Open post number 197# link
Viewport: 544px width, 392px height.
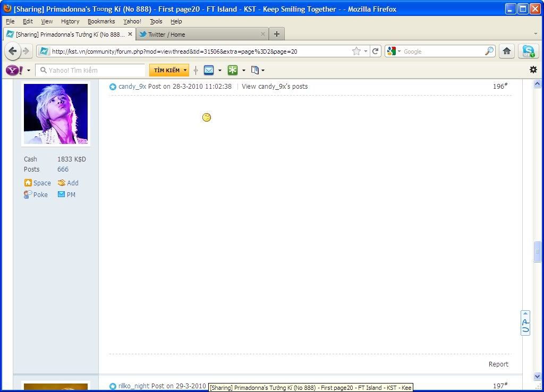(x=500, y=386)
